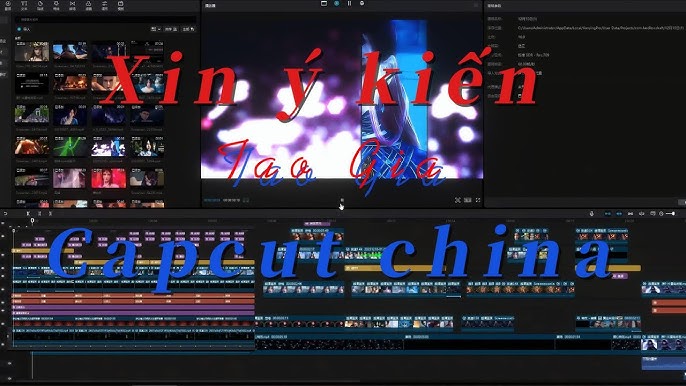Toggle the main track magnet icon

click(608, 214)
